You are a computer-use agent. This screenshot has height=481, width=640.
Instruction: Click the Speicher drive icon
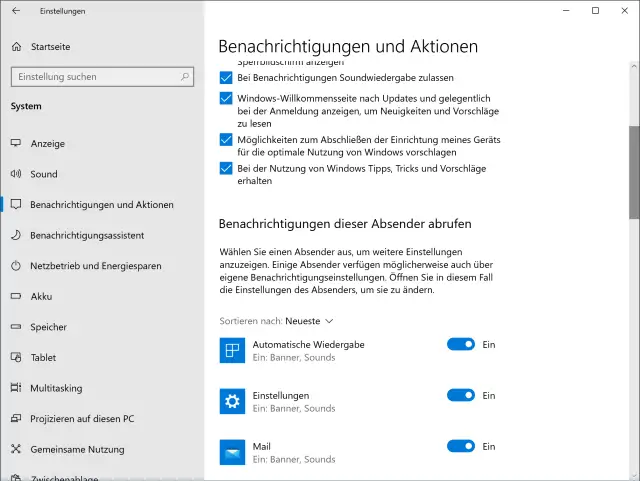point(16,327)
